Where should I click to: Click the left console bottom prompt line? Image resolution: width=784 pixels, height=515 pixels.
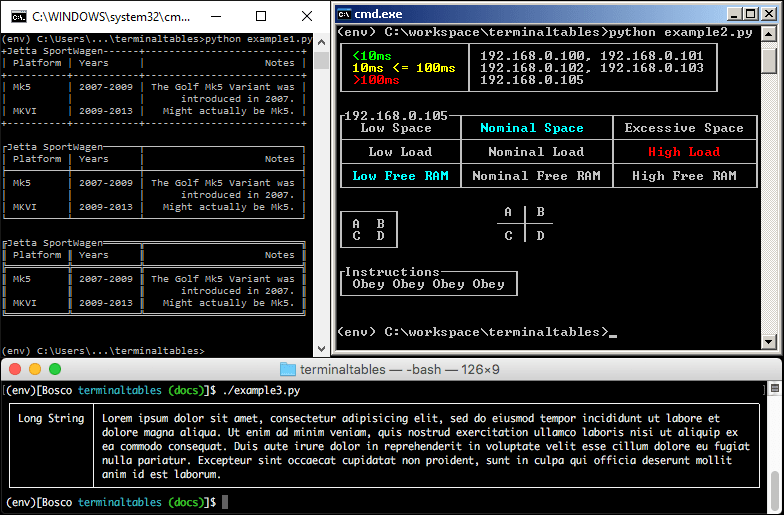pyautogui.click(x=103, y=351)
